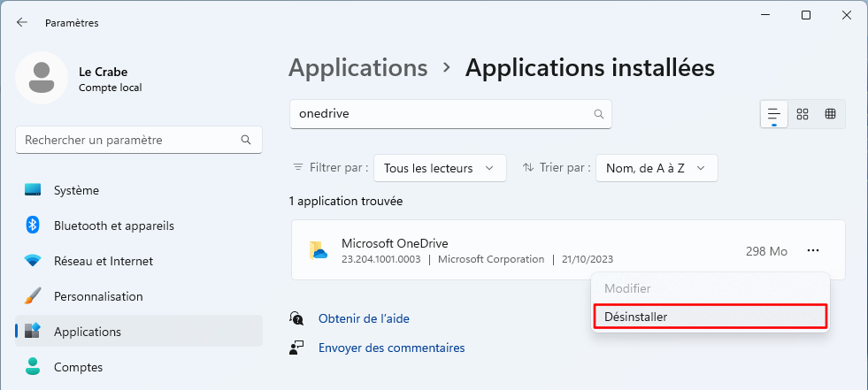This screenshot has height=390, width=868.
Task: Open Personnalisation settings
Action: point(138,296)
